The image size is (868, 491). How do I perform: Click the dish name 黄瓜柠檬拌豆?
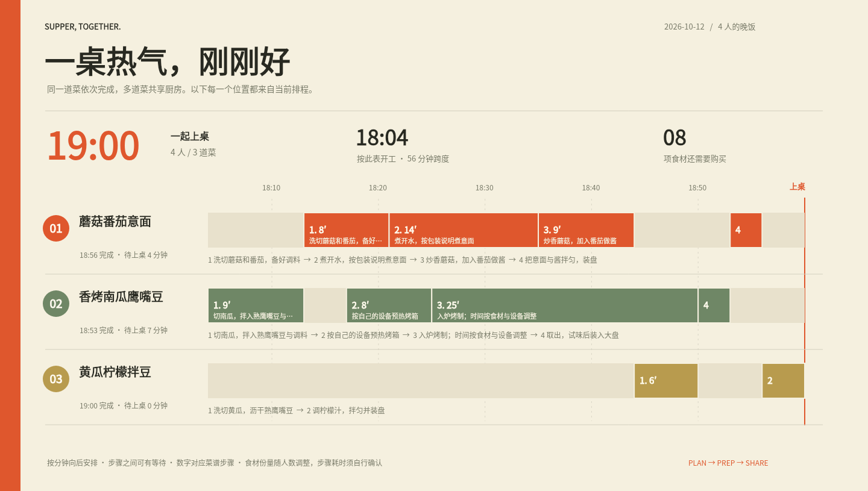[115, 372]
